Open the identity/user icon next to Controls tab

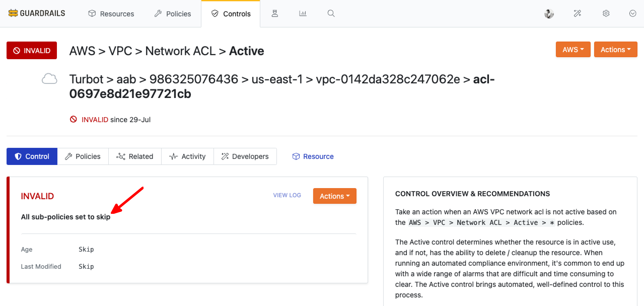[275, 13]
